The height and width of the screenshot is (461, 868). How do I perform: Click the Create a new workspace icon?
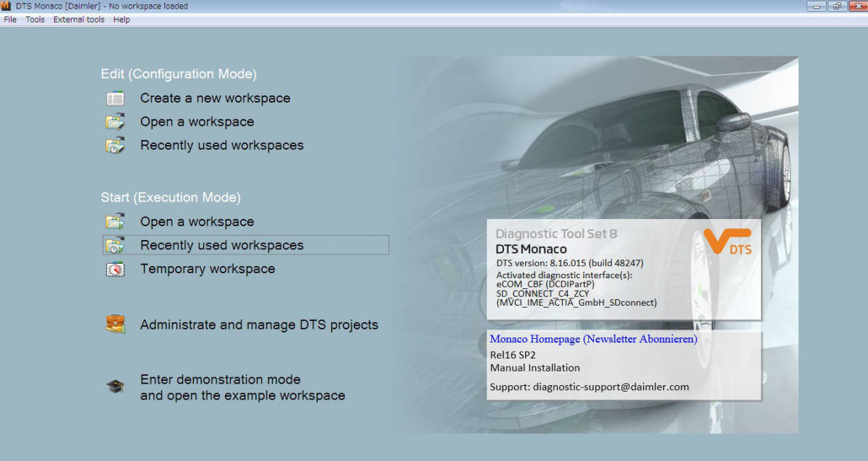coord(115,98)
